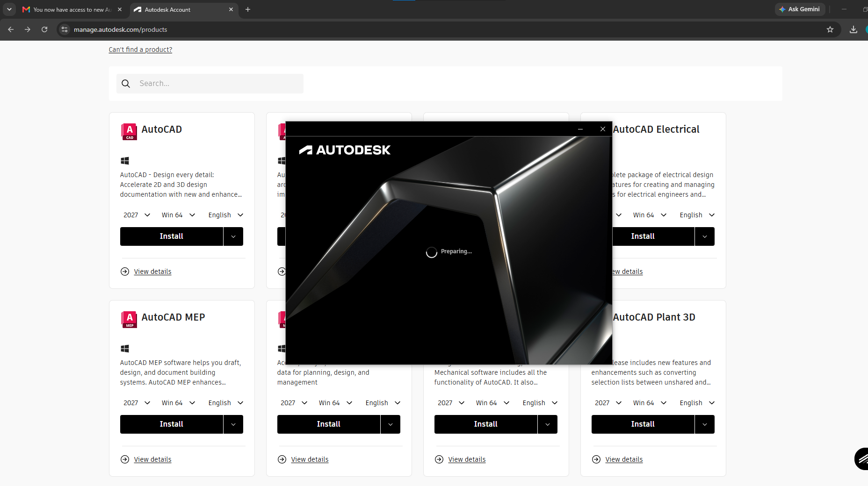Click the Preparing progress spinner in installer

431,252
